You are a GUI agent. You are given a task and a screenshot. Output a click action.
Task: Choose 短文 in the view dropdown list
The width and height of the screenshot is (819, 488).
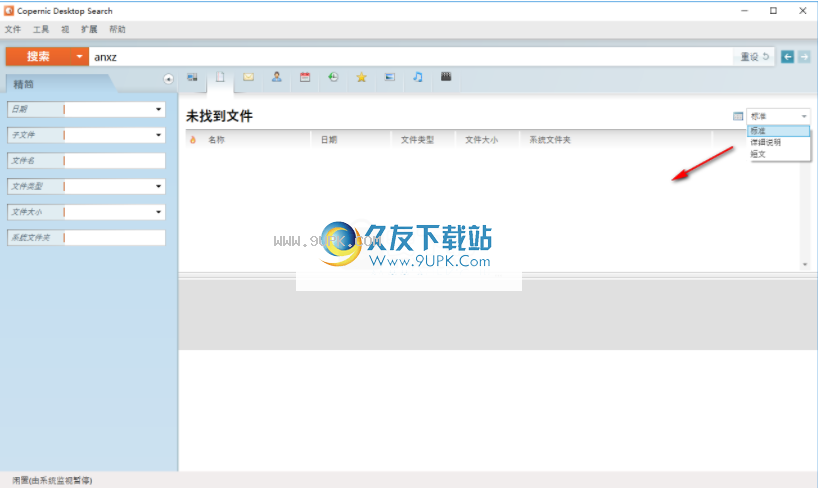[x=778, y=154]
